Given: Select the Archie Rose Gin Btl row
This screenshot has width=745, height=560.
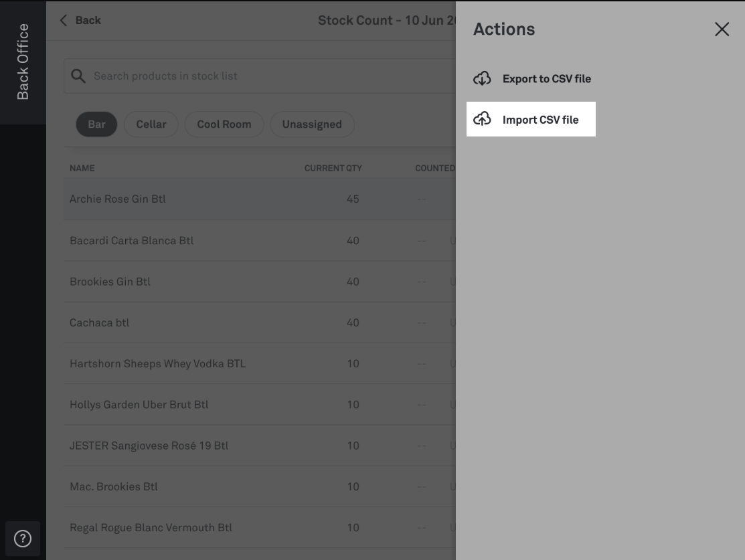Looking at the screenshot, I should pos(260,199).
